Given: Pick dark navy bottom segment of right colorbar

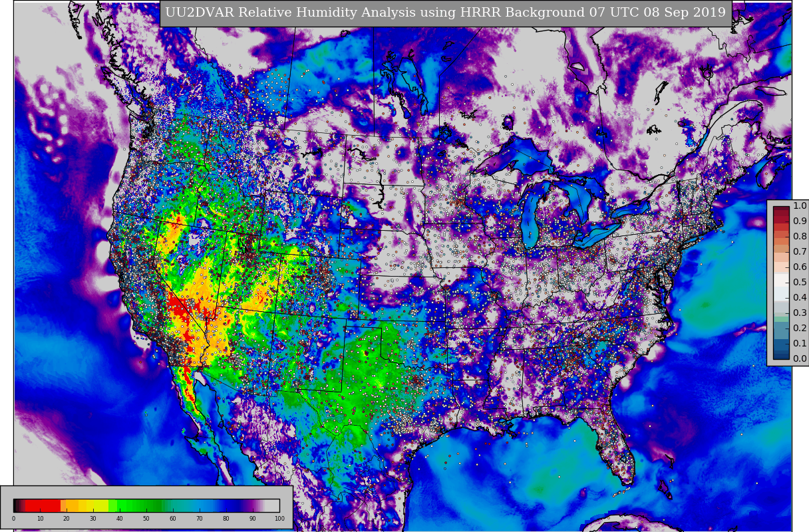Looking at the screenshot, I should tap(781, 355).
